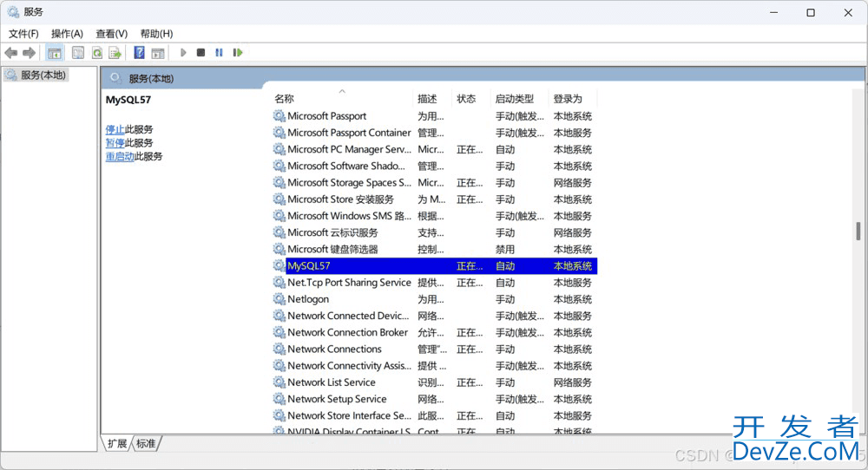This screenshot has width=868, height=470.
Task: Select the MySQL57 service name
Action: [309, 266]
